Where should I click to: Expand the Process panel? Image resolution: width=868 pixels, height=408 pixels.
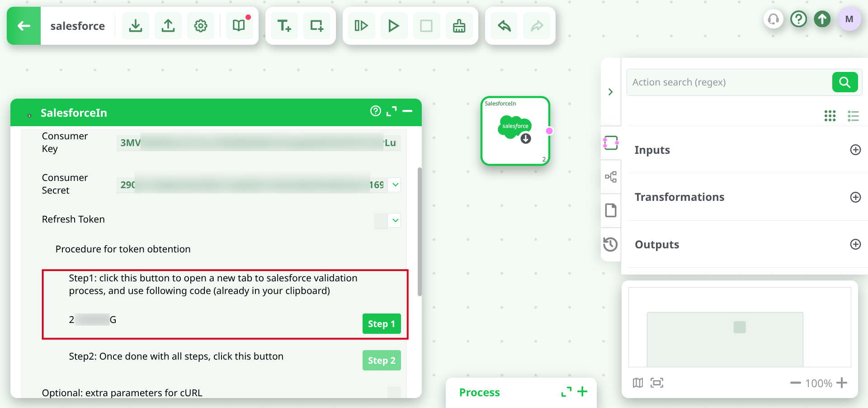click(566, 392)
